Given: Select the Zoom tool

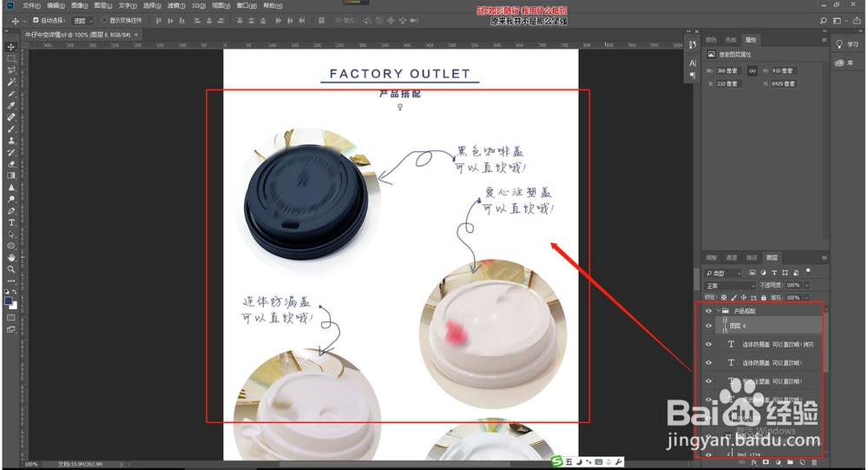Looking at the screenshot, I should pyautogui.click(x=11, y=269).
